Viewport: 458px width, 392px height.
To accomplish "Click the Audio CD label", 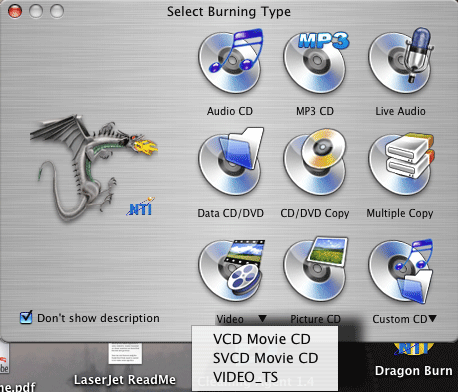I will click(230, 111).
